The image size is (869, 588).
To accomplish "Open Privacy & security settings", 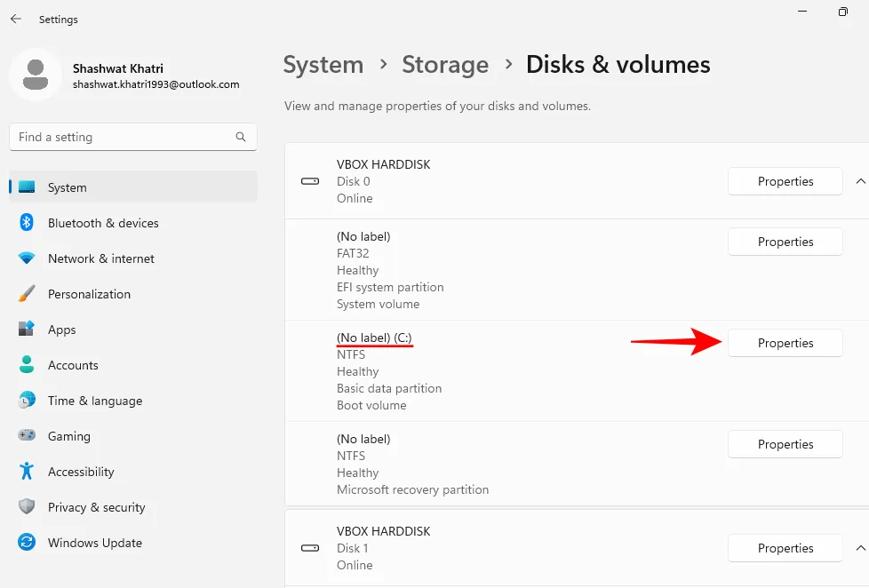I will point(133,506).
